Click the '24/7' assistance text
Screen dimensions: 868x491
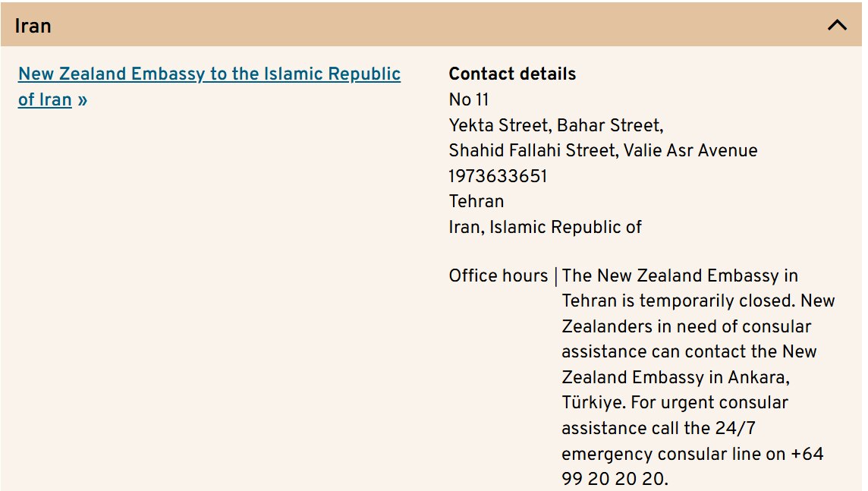[735, 429]
